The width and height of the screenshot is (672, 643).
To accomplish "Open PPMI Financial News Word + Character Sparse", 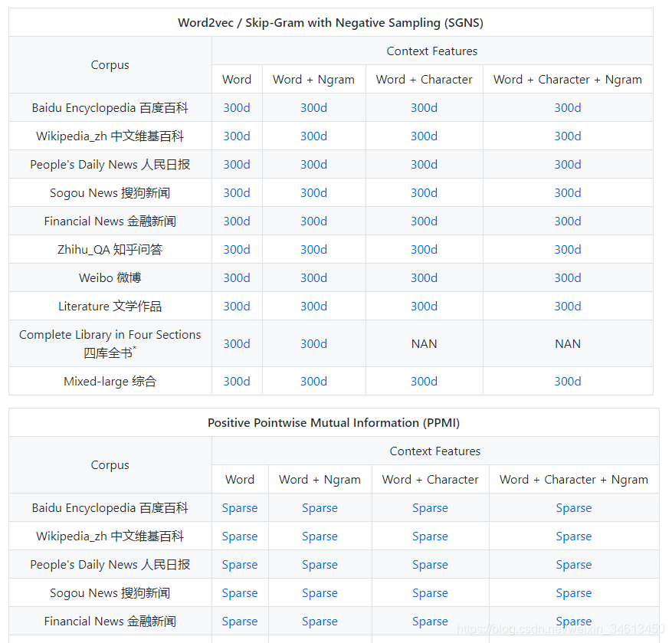I will point(431,621).
